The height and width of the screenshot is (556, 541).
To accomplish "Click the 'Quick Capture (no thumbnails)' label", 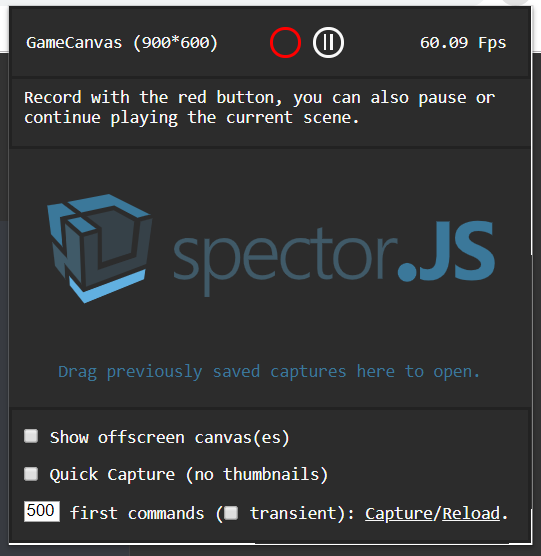I will click(x=189, y=475).
